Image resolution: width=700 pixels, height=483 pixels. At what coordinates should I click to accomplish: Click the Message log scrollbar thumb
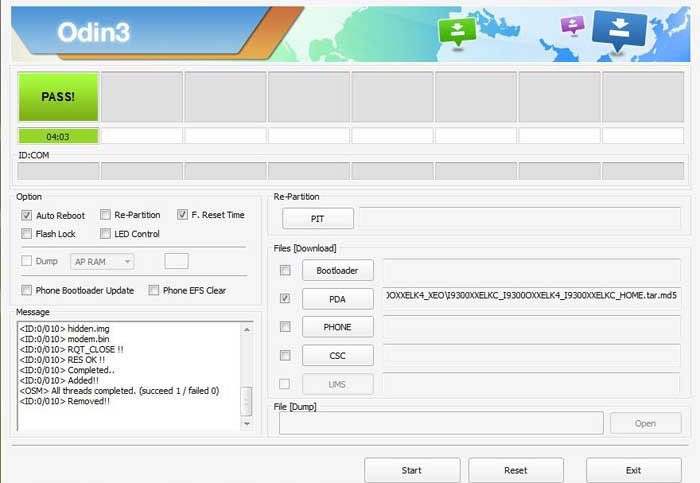247,401
